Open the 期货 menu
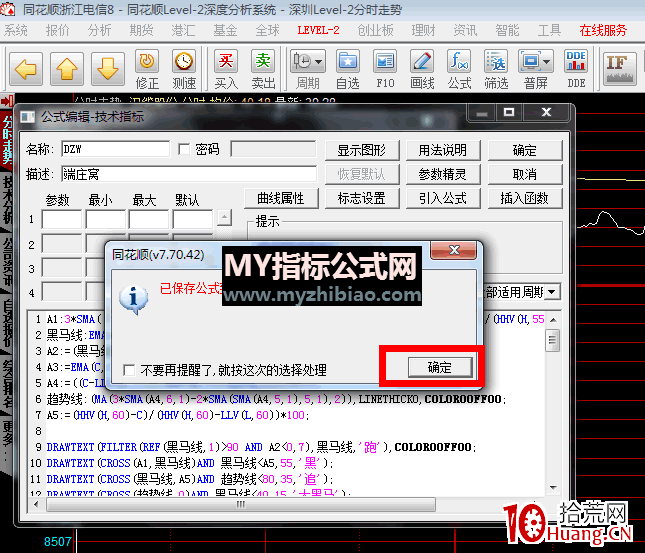The height and width of the screenshot is (553, 645). 141,30
